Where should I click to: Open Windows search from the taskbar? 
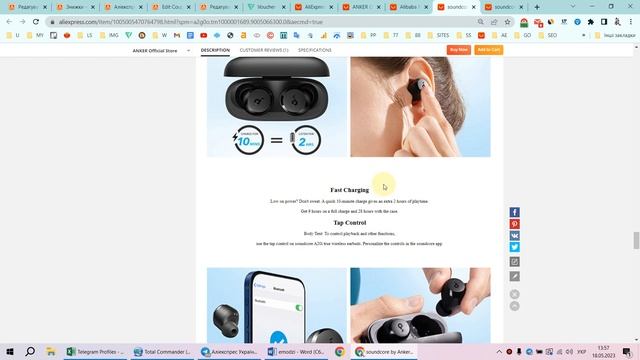[30, 351]
